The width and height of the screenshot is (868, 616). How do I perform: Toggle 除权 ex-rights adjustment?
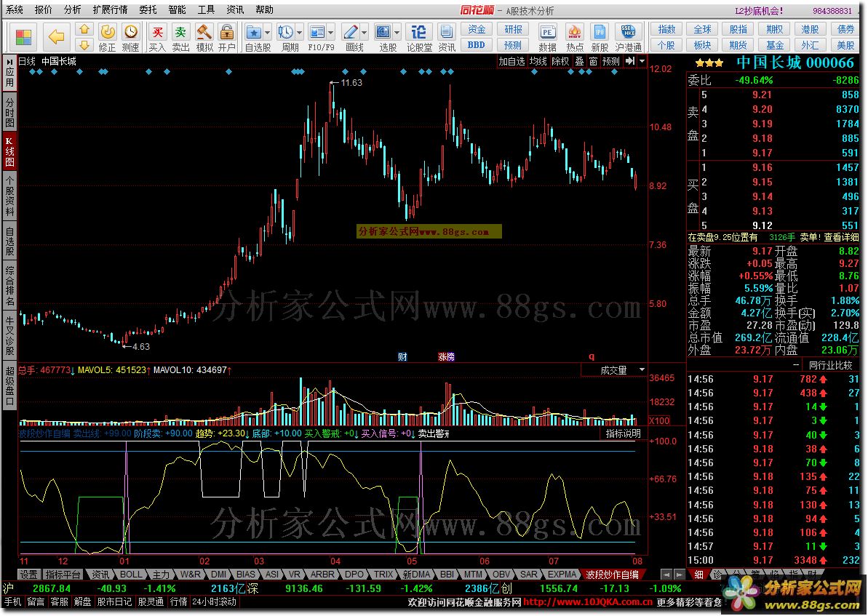pos(561,61)
